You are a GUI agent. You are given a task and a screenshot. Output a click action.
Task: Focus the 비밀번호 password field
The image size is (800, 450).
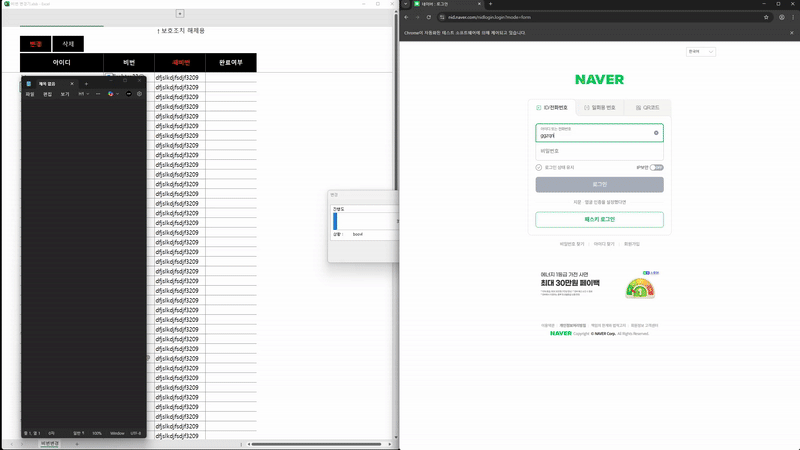coord(599,151)
